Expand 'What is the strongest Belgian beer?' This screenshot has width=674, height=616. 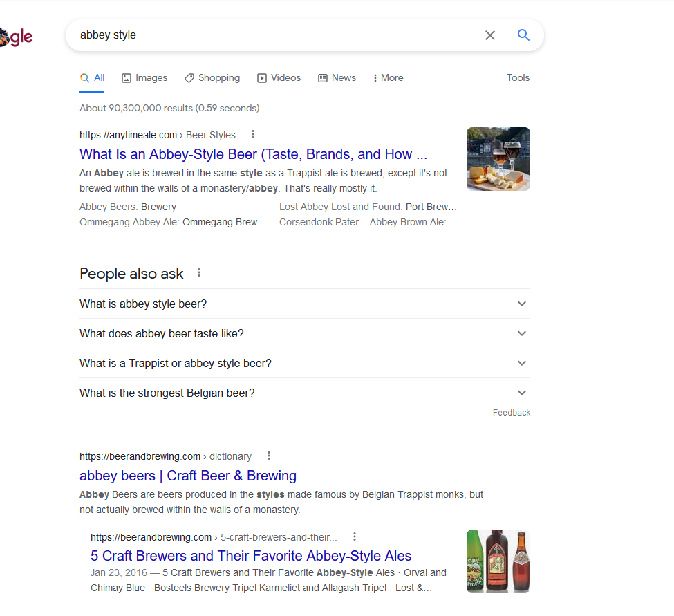pos(305,393)
